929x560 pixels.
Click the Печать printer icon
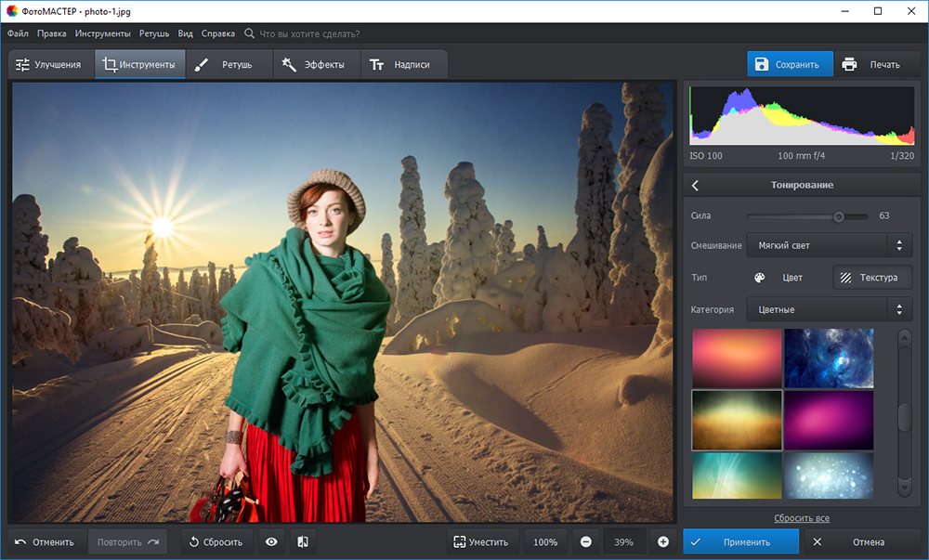tap(849, 64)
